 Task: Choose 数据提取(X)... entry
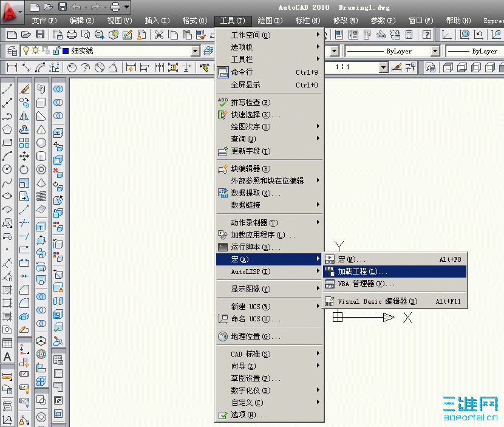pos(270,193)
